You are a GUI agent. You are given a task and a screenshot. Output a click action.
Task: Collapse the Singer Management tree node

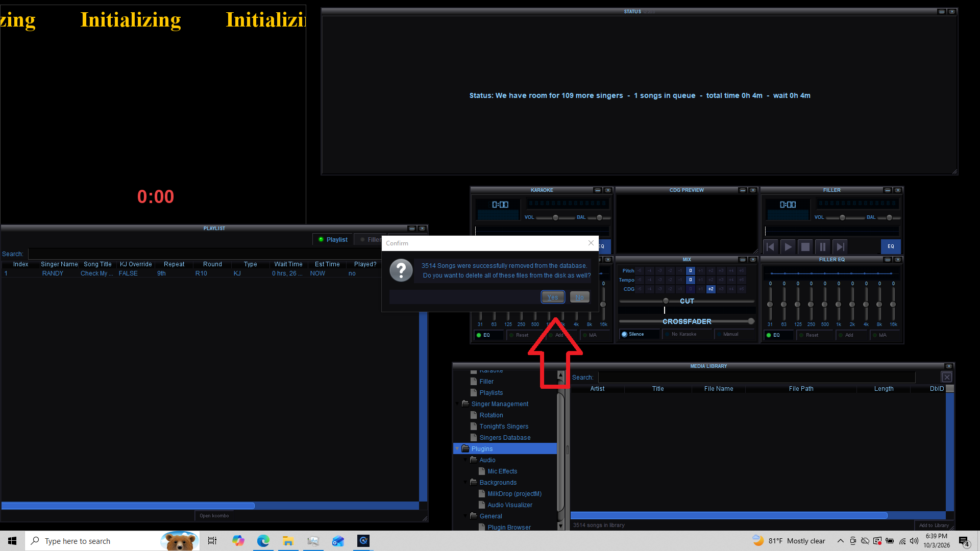click(x=457, y=404)
